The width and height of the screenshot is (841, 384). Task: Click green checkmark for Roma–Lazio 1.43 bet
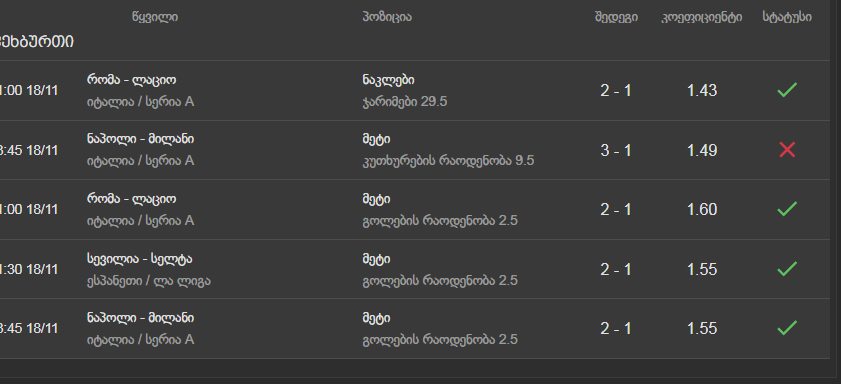tap(787, 90)
